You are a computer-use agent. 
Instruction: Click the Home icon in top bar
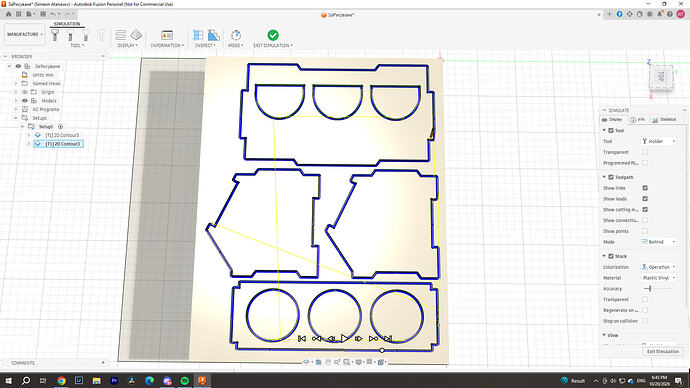point(8,14)
